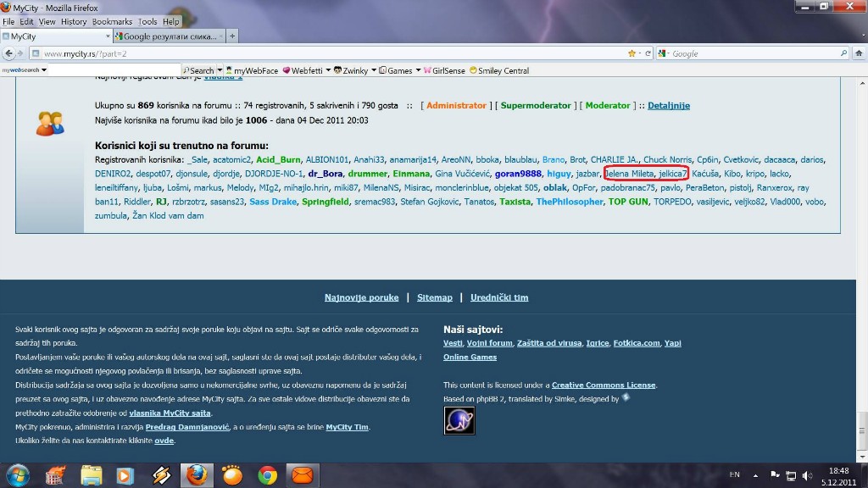
Task: Click the Detaljnije link
Action: (x=669, y=105)
